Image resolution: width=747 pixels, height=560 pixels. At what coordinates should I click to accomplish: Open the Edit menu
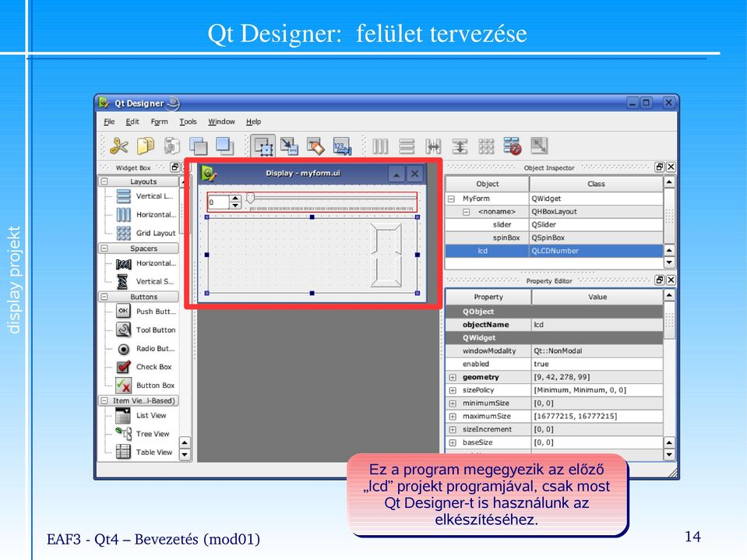(132, 122)
